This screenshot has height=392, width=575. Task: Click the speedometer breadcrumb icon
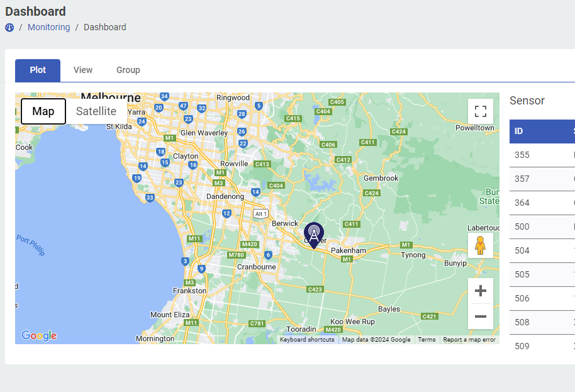pyautogui.click(x=9, y=27)
